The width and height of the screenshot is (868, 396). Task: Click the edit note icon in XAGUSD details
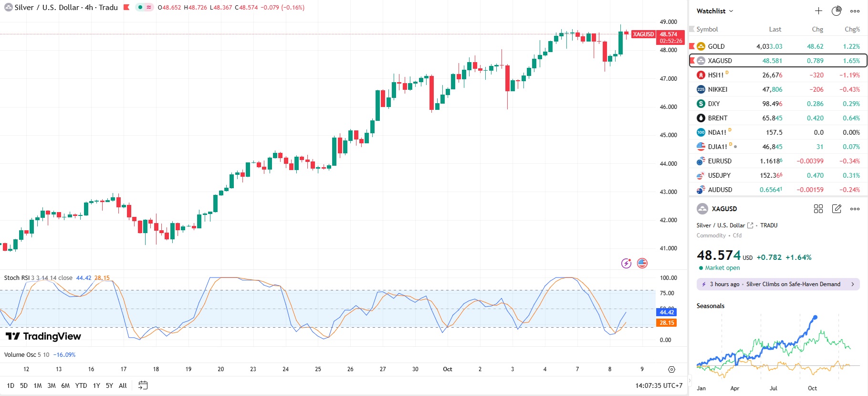tap(837, 209)
